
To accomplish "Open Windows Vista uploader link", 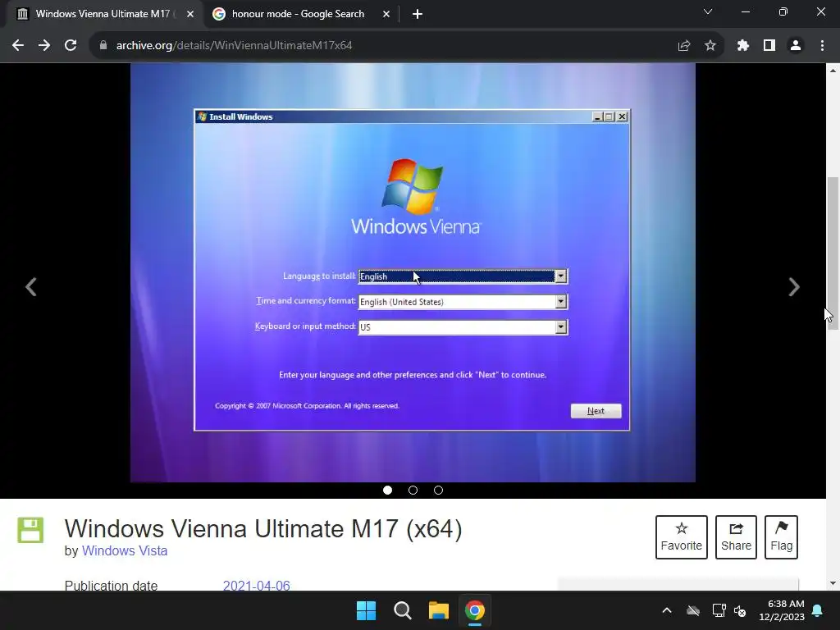I will (125, 550).
